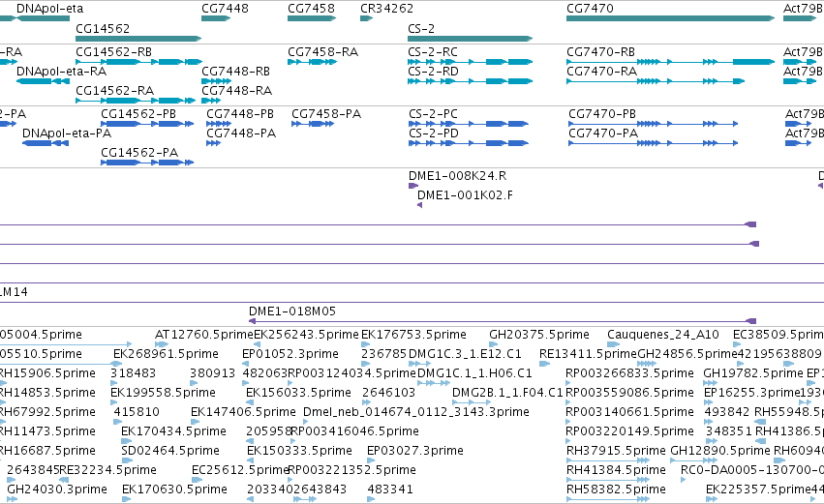Click EK268961.5prime EST label
Image resolution: width=824 pixels, height=504 pixels.
(167, 354)
